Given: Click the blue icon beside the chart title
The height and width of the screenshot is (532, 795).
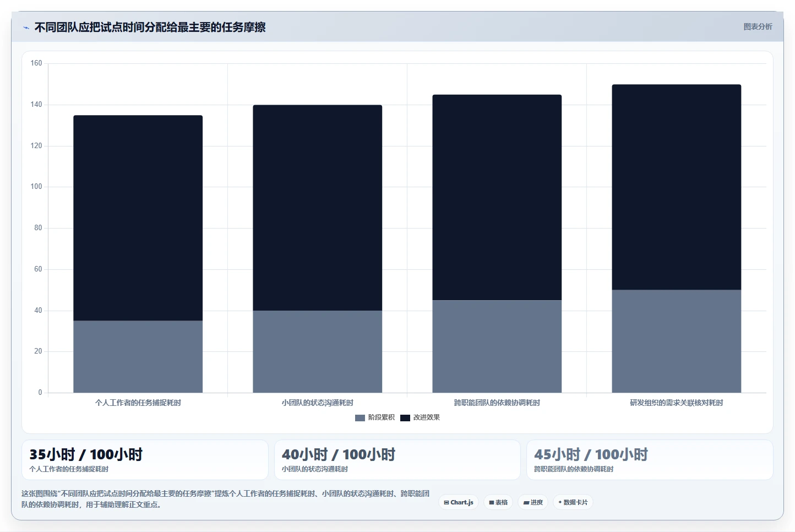Looking at the screenshot, I should tap(26, 28).
